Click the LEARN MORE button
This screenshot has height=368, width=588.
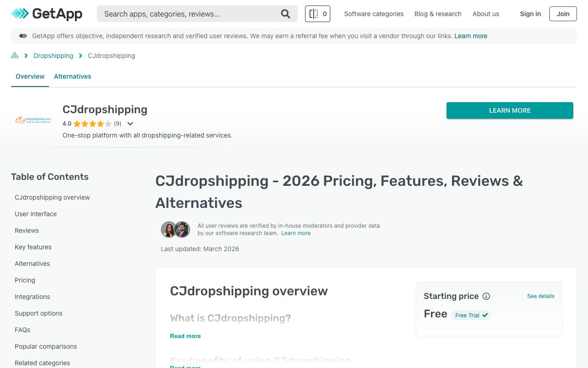(x=510, y=110)
